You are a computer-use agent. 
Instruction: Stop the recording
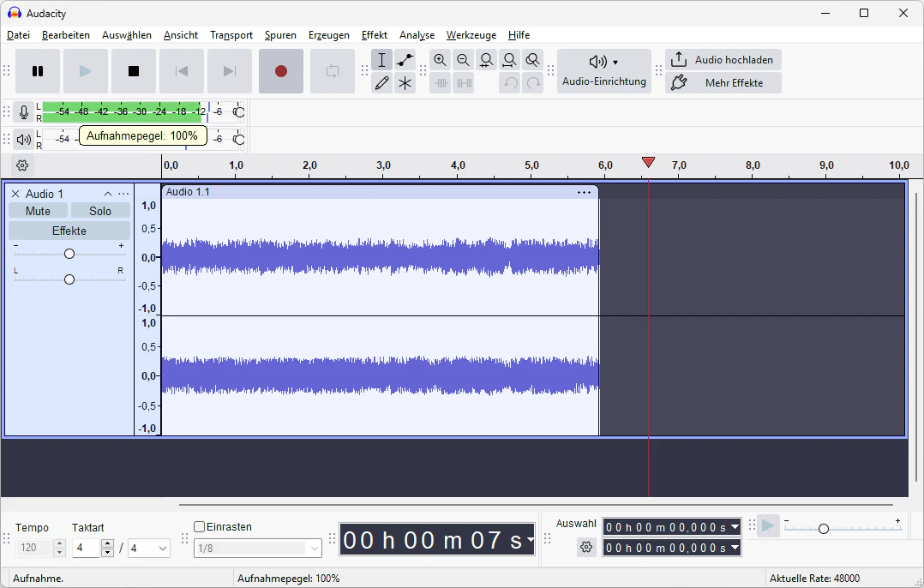click(134, 71)
